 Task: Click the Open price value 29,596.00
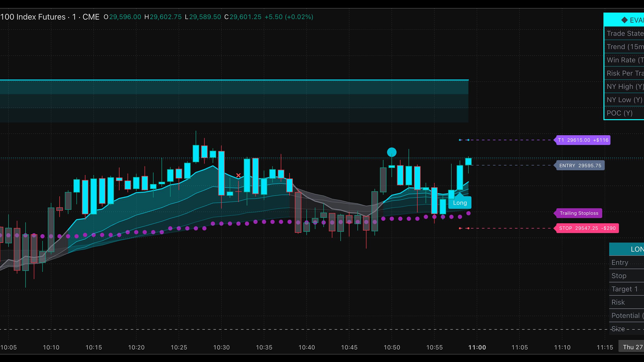[x=125, y=17]
